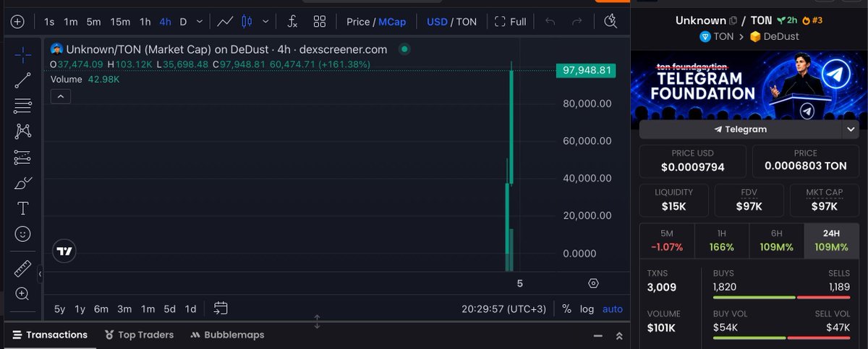The image size is (868, 349).
Task: Click the TON chain link
Action: point(716,36)
